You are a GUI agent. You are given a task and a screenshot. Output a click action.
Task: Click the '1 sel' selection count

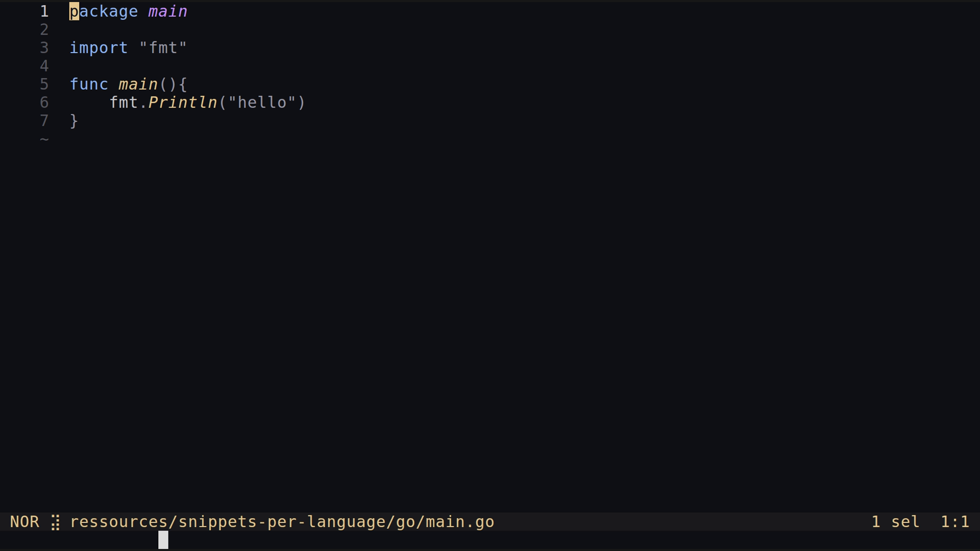click(x=895, y=522)
